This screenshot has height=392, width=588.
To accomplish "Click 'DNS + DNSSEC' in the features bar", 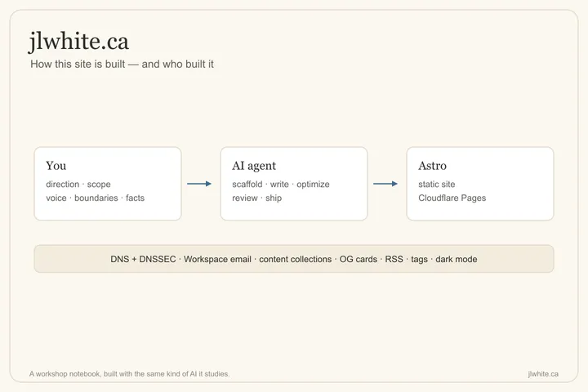I will tap(143, 259).
